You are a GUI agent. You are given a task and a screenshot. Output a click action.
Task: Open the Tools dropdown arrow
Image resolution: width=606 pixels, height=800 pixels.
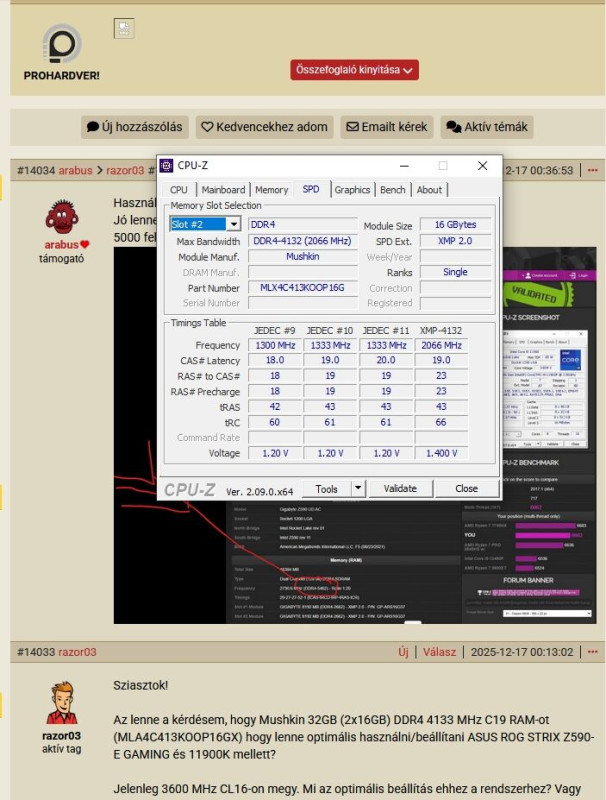pos(358,488)
